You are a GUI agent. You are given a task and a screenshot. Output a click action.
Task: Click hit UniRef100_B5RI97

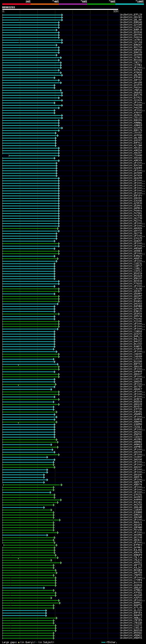click(131, 278)
